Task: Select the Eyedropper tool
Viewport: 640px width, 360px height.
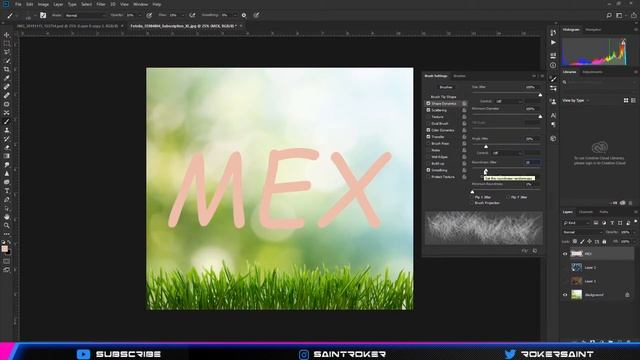Action: coord(7,78)
